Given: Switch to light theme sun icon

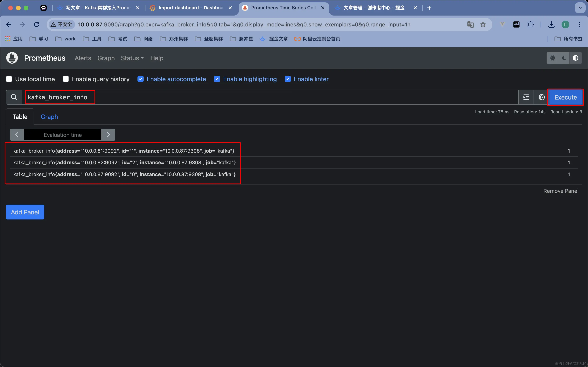Looking at the screenshot, I should point(553,58).
